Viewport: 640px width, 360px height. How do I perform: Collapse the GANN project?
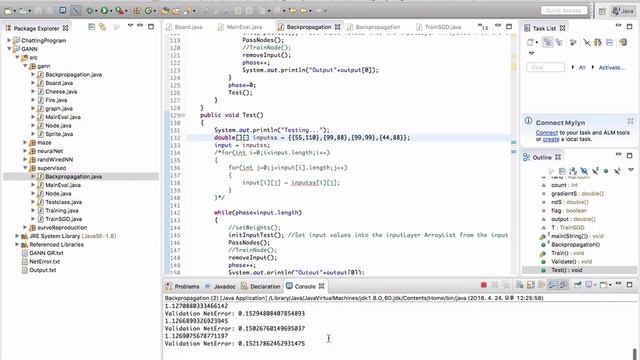9,49
